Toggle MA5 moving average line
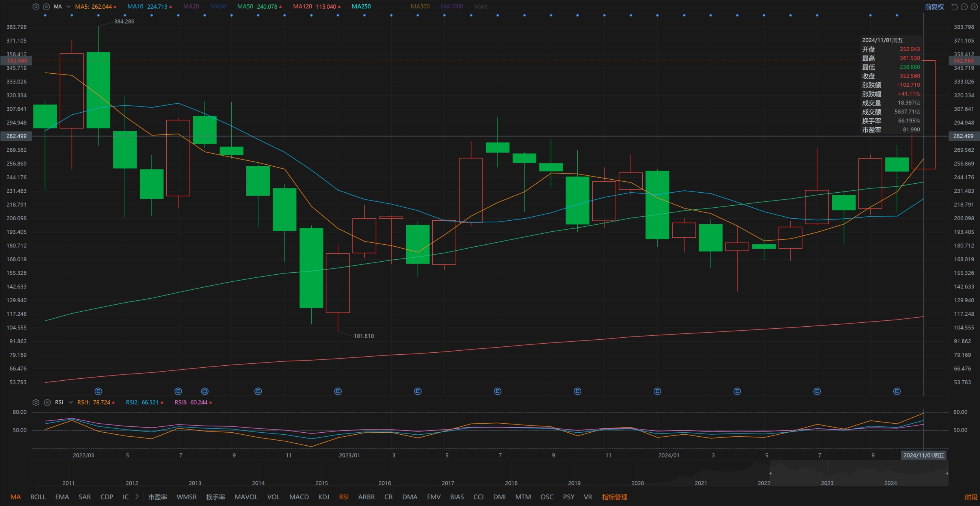 point(95,7)
